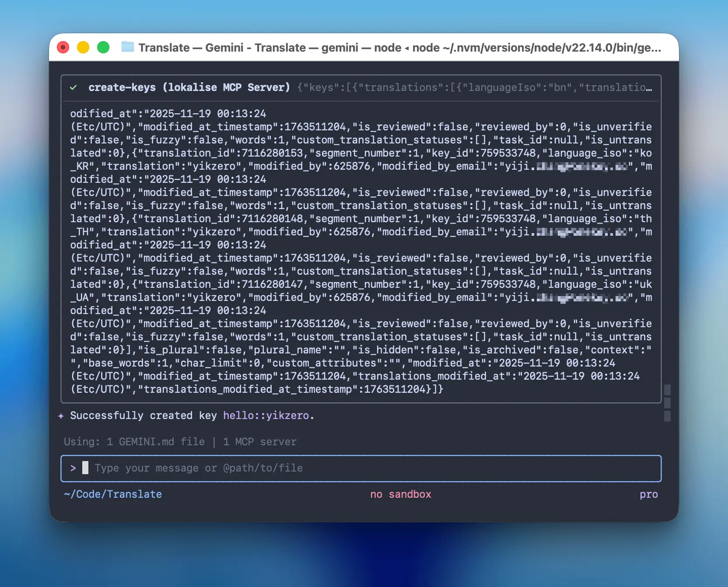Click the green checkmark beside create-keys
Screen dimensions: 728x587
point(73,87)
